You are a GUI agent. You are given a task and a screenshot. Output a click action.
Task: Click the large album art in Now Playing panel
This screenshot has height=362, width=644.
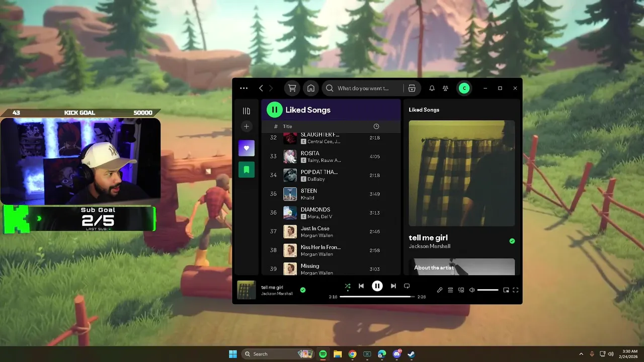462,173
